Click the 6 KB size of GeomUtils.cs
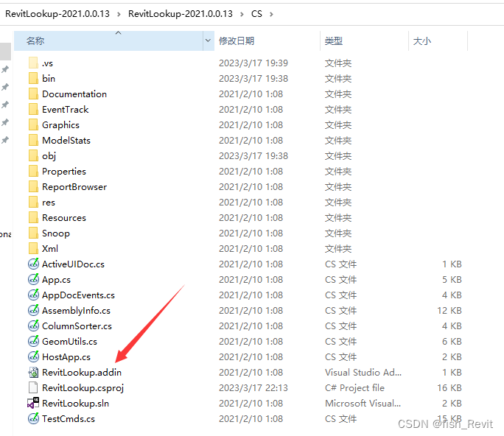 [452, 341]
